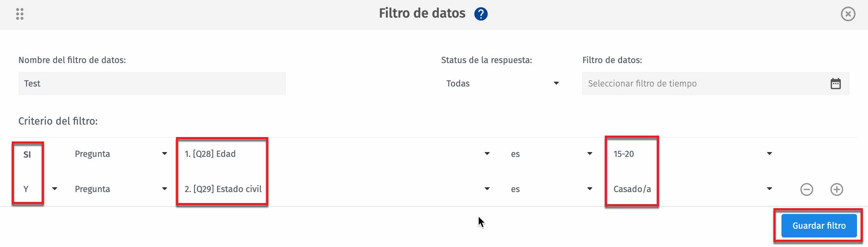
Task: Click the SI condition label
Action: (x=27, y=155)
